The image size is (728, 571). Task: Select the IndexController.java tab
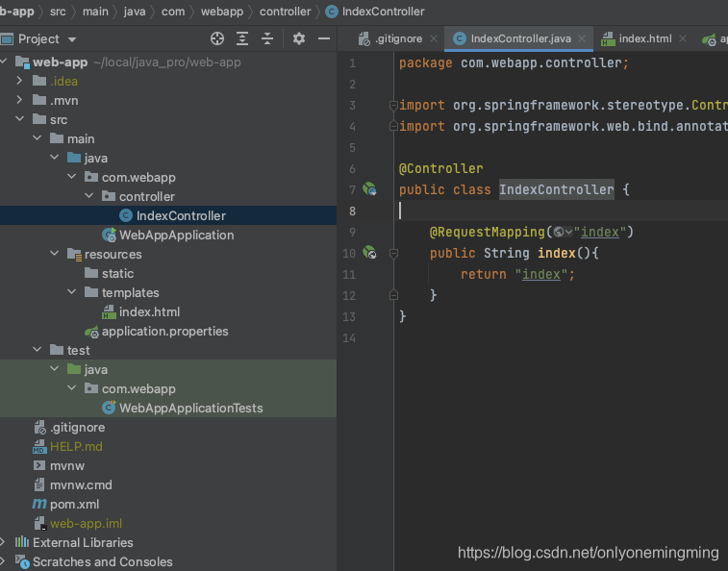tap(520, 38)
